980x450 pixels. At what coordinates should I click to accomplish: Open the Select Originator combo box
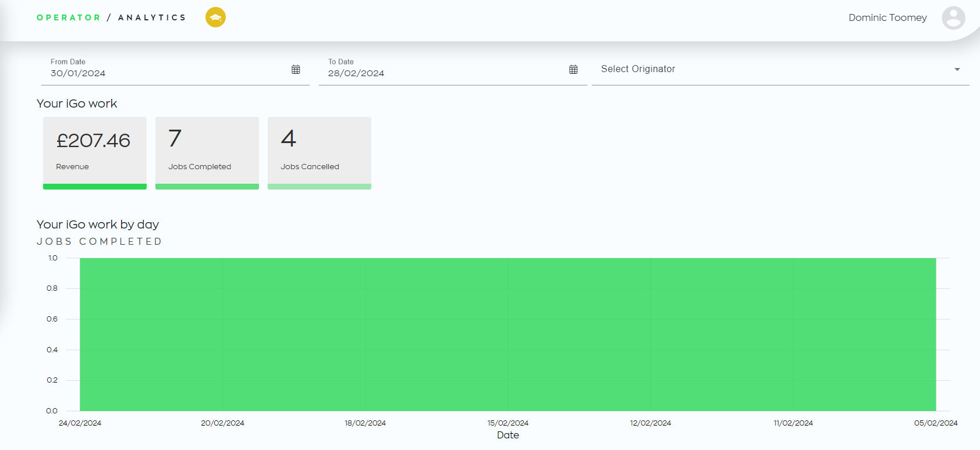780,69
